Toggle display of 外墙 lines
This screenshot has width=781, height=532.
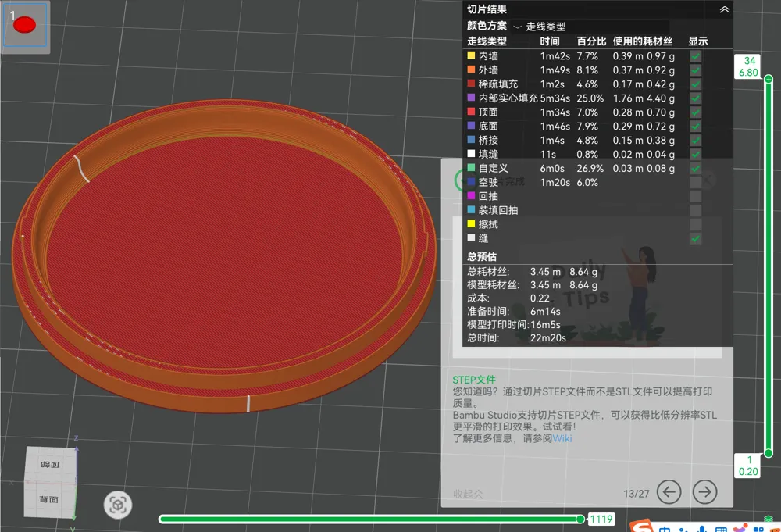tap(695, 70)
